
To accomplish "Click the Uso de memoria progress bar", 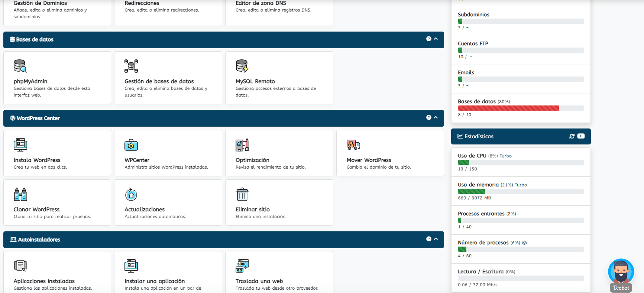I will point(521,191).
